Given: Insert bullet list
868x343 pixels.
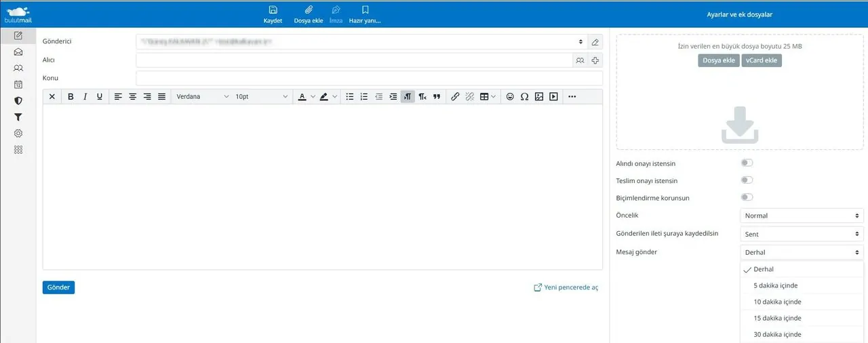Looking at the screenshot, I should [350, 97].
